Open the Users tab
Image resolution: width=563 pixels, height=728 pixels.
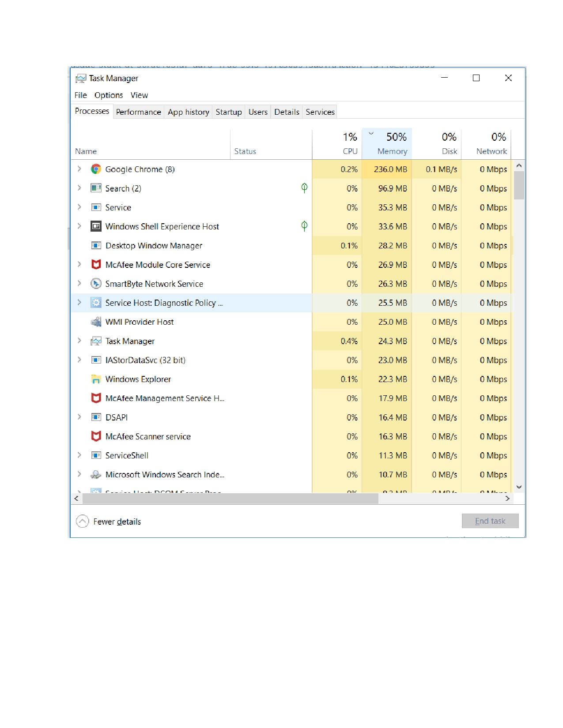pos(258,112)
